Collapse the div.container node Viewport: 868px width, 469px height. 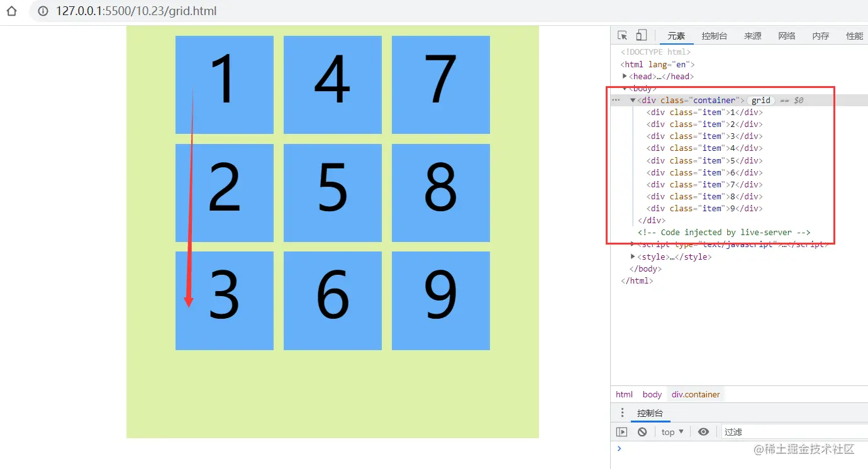click(x=633, y=100)
